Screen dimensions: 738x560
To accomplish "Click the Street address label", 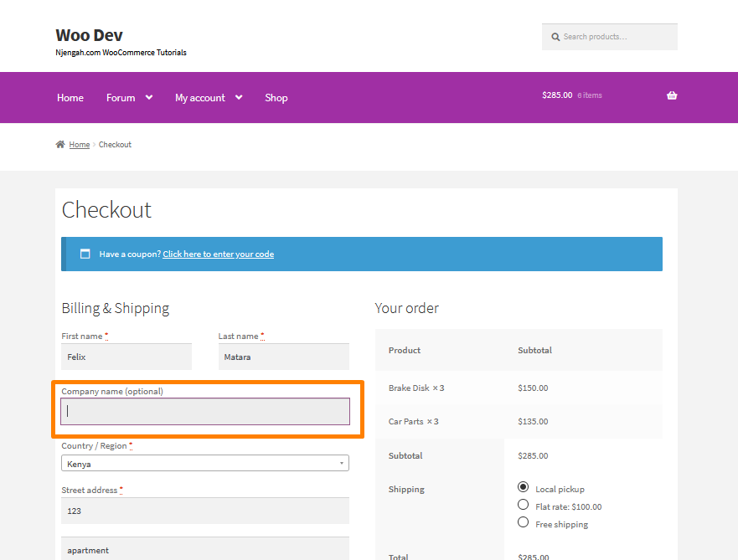I will [x=90, y=490].
